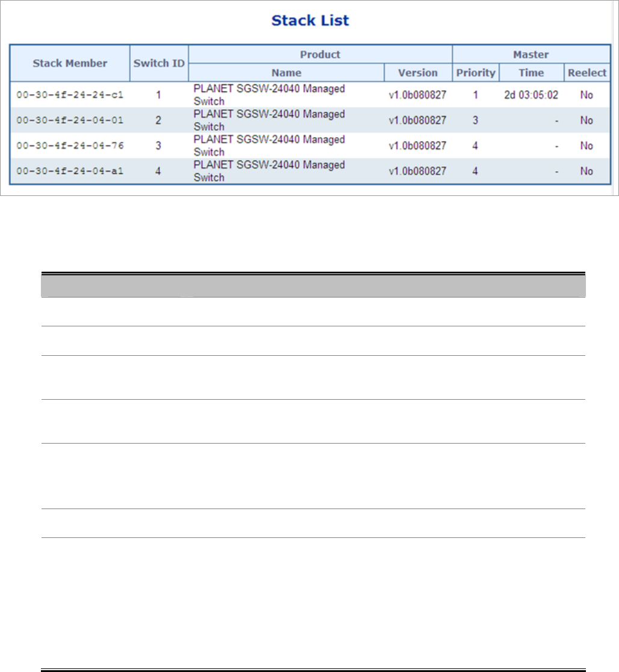Click Reelect No in Switch ID 3 row
The height and width of the screenshot is (672, 619).
point(587,145)
